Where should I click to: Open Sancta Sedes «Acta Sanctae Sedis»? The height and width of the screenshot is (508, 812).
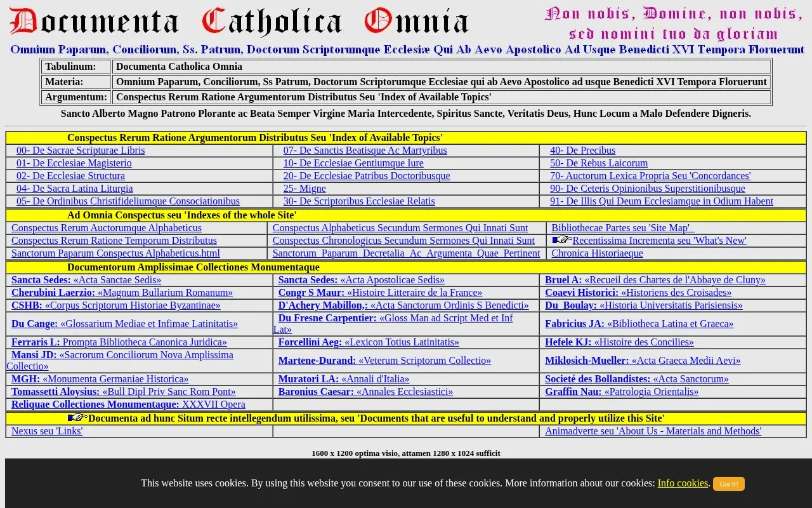tap(86, 280)
